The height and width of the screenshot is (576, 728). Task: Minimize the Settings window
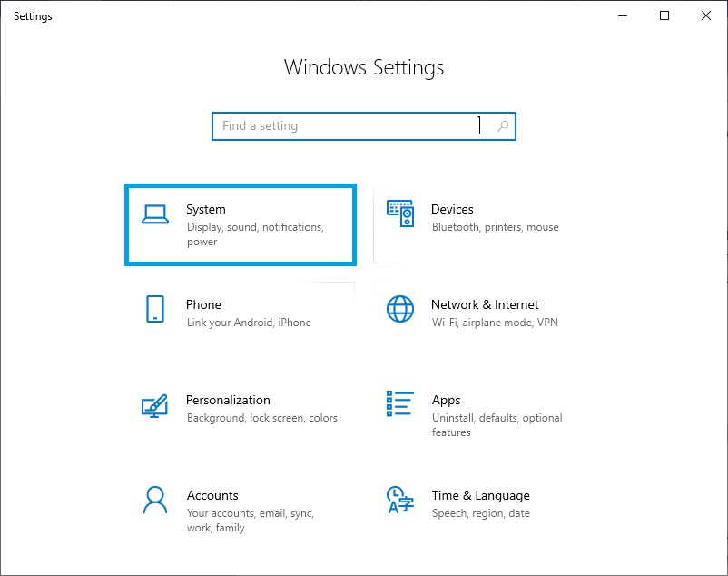tap(623, 15)
